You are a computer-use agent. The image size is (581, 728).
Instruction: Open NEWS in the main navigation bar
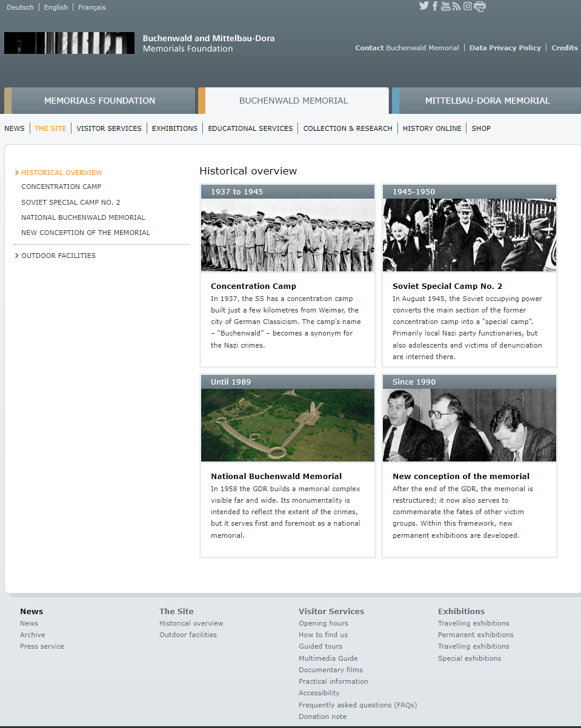tap(15, 128)
